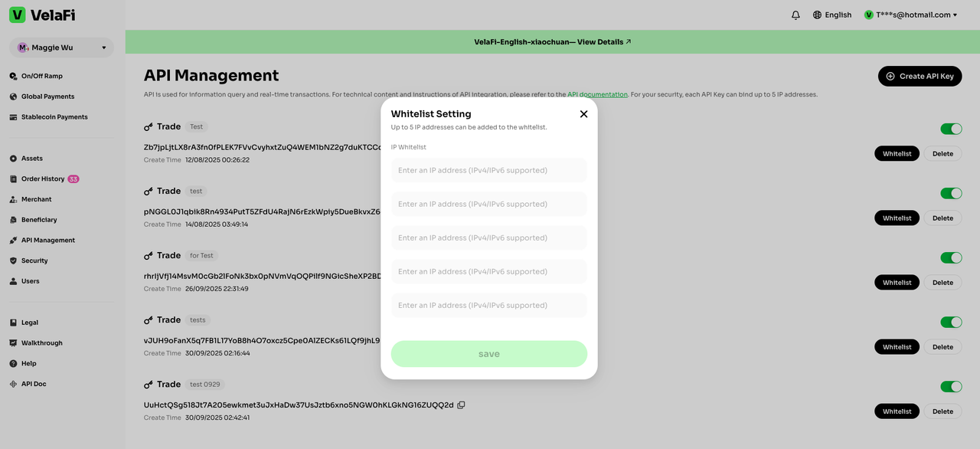Close the Whitelist Setting dialog

pyautogui.click(x=583, y=114)
